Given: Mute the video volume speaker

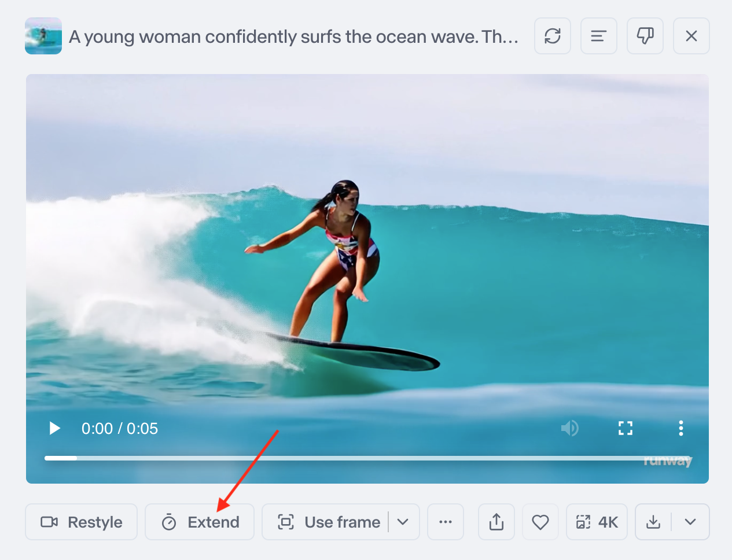Looking at the screenshot, I should click(570, 428).
